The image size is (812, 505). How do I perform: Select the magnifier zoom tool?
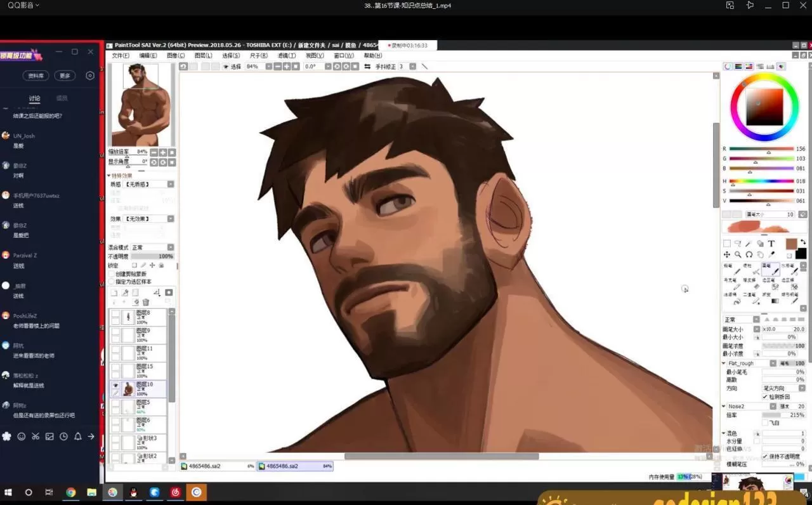(738, 254)
